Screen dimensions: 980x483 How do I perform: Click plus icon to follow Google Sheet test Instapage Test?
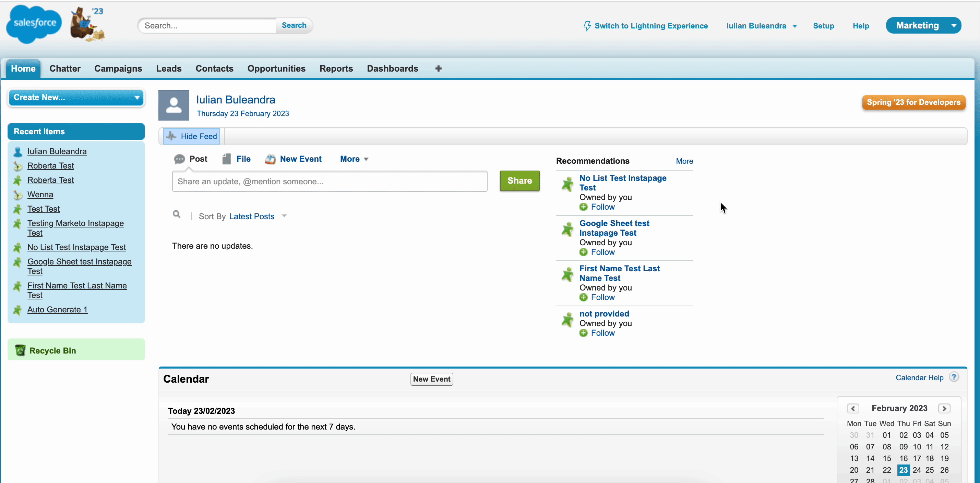pos(583,252)
